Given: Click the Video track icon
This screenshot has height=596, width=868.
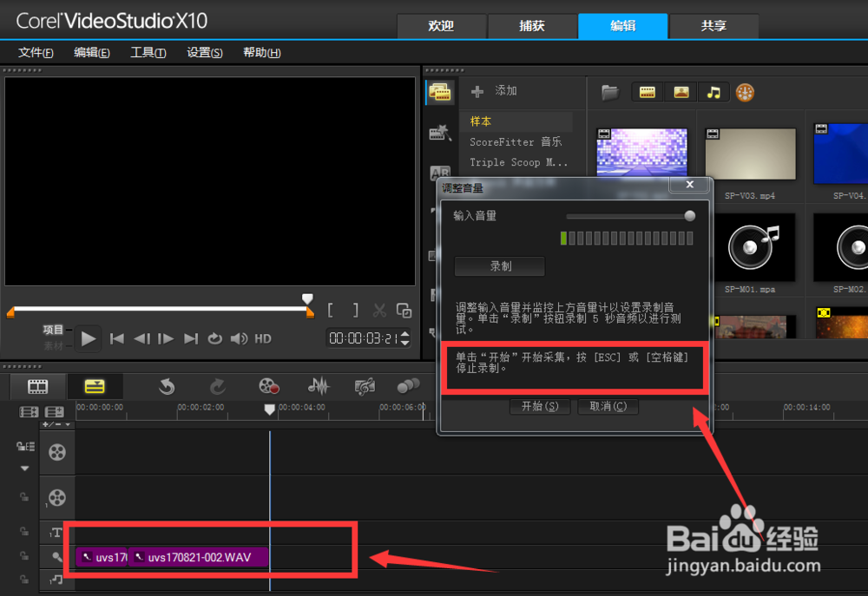Looking at the screenshot, I should (57, 452).
